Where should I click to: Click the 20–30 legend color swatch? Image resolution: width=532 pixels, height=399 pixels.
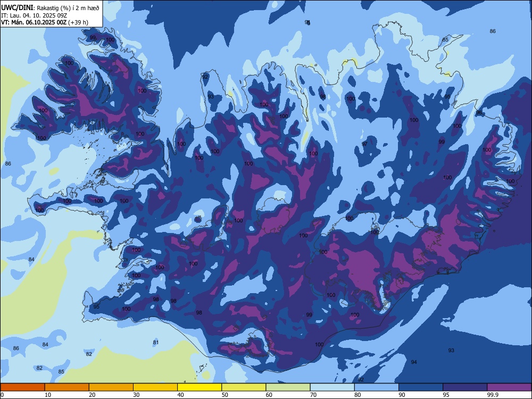(x=111, y=387)
